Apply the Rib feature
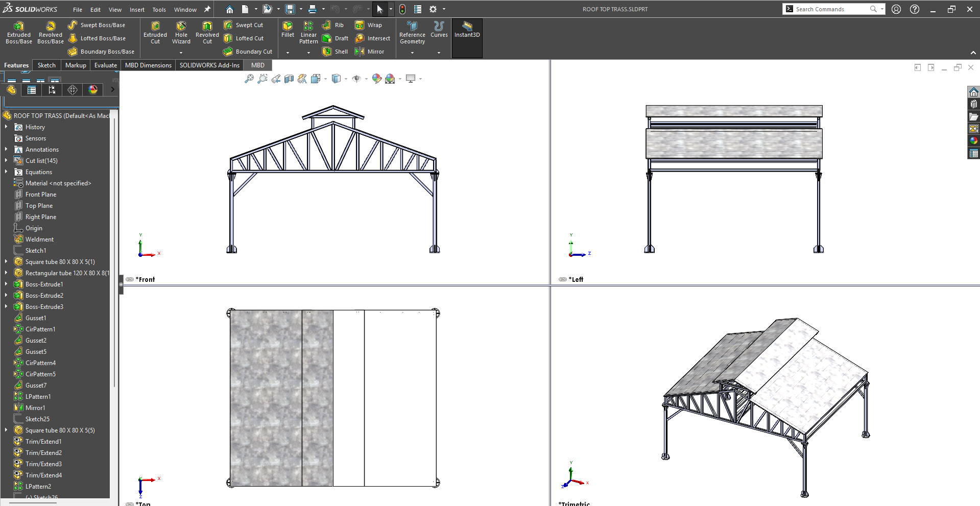This screenshot has height=506, width=980. point(333,25)
